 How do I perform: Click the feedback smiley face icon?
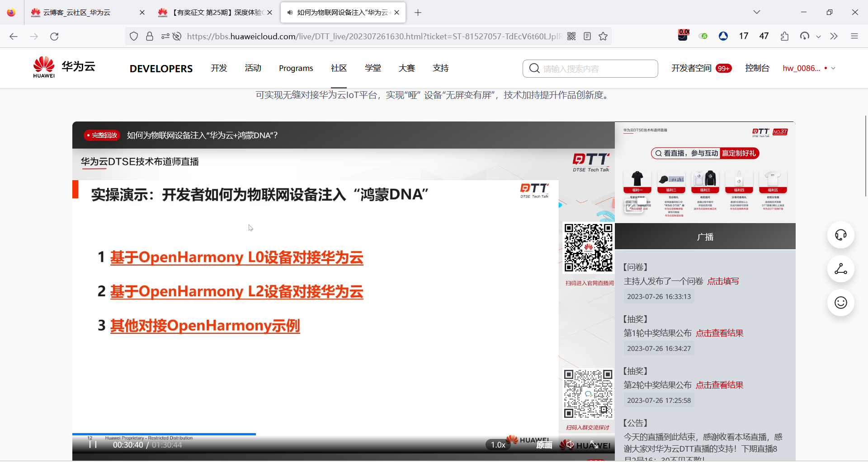840,303
